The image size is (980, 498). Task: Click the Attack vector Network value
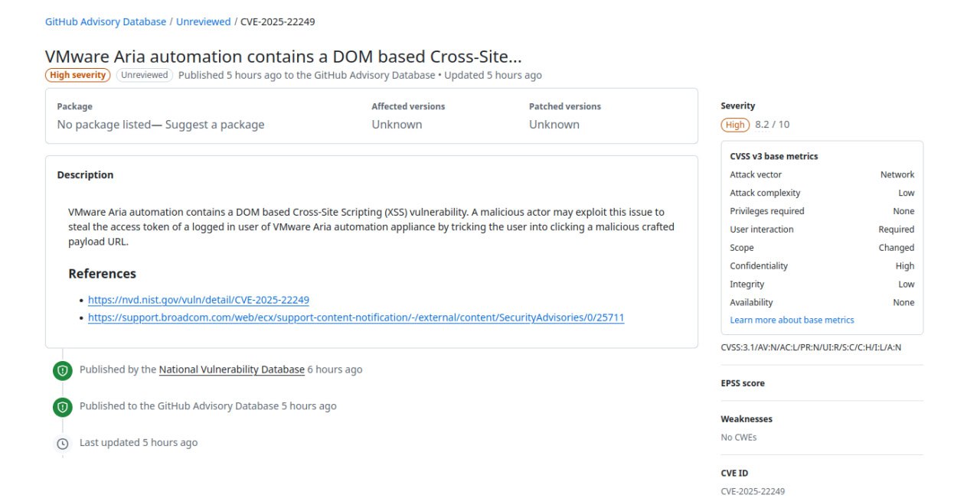(897, 174)
